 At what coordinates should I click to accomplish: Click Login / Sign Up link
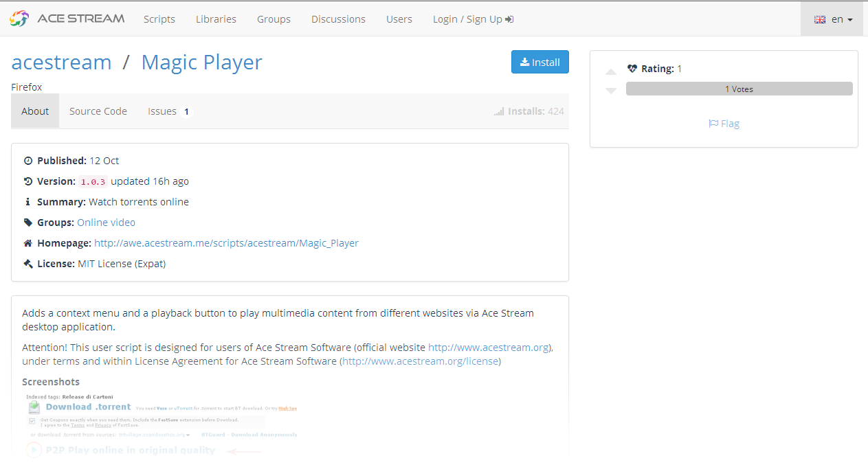(474, 19)
